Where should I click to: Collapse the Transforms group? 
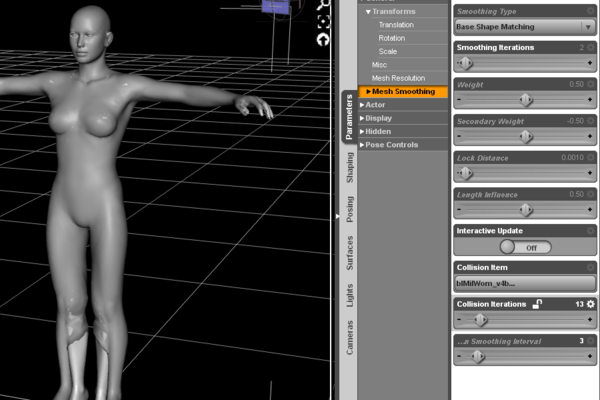pos(368,11)
